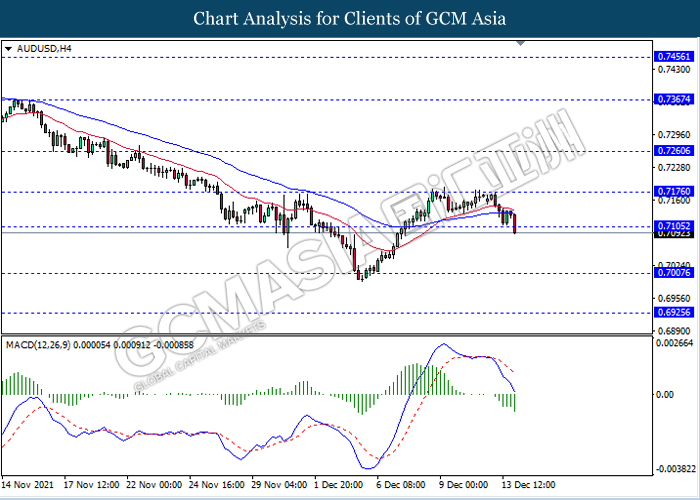700x500 pixels.
Task: Click the 9 Dec 00:00 time label
Action: [463, 485]
